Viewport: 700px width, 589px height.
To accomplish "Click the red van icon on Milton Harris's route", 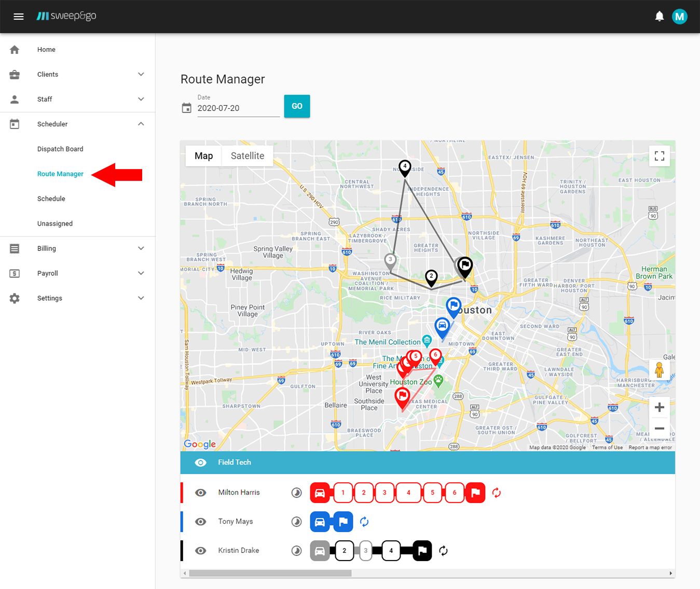I will coord(320,493).
